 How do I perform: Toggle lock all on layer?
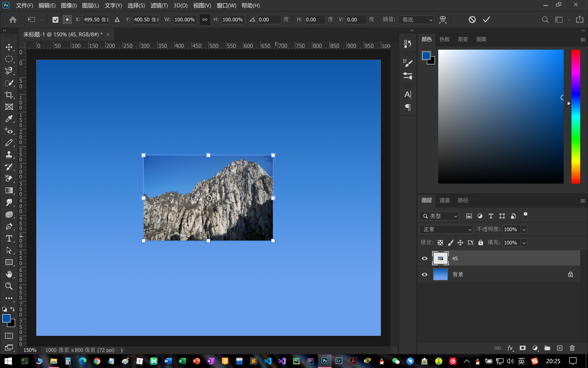481,243
